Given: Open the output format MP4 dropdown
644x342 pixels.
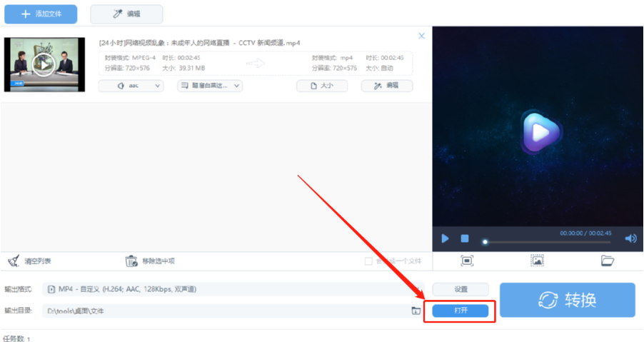Looking at the screenshot, I should (x=233, y=289).
